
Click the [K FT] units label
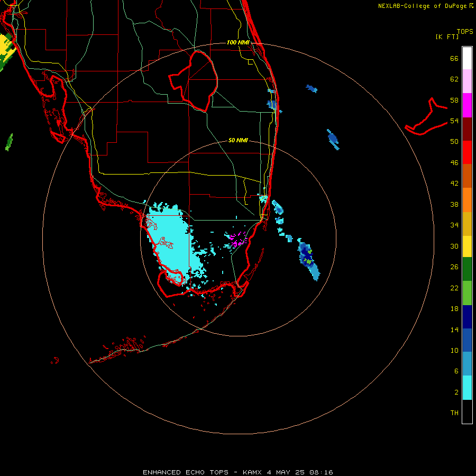(x=447, y=37)
